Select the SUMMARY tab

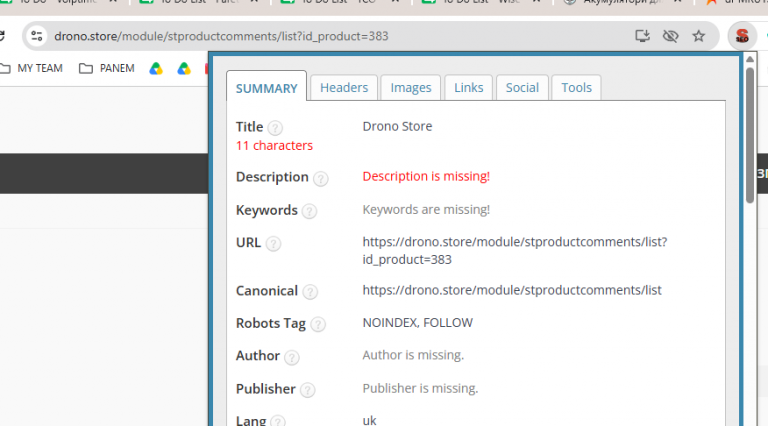pyautogui.click(x=266, y=88)
